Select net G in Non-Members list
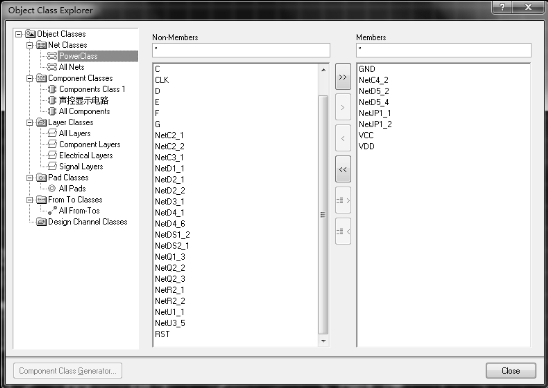 click(158, 124)
